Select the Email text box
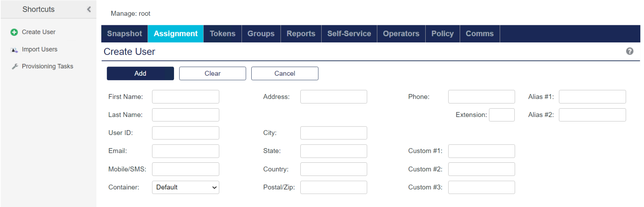Screen dimensions: 644x207 [x=185, y=151]
